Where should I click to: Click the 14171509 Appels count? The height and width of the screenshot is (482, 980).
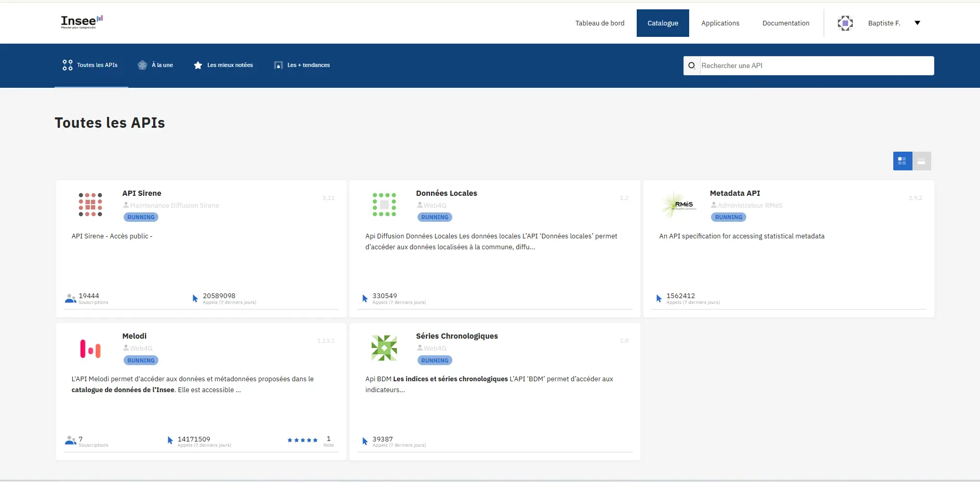194,439
